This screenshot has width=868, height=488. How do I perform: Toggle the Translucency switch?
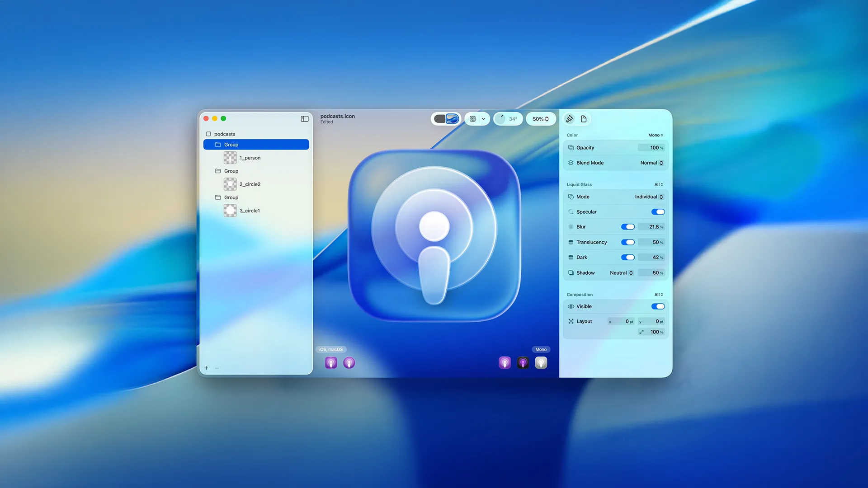tap(628, 242)
